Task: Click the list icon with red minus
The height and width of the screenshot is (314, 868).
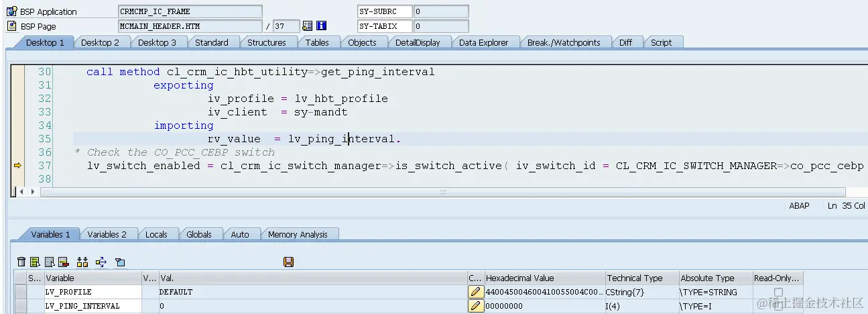Action: click(63, 262)
